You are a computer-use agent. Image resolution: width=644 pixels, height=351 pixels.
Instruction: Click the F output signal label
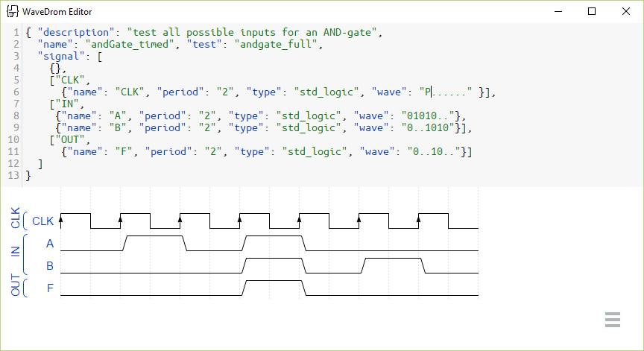tap(50, 288)
